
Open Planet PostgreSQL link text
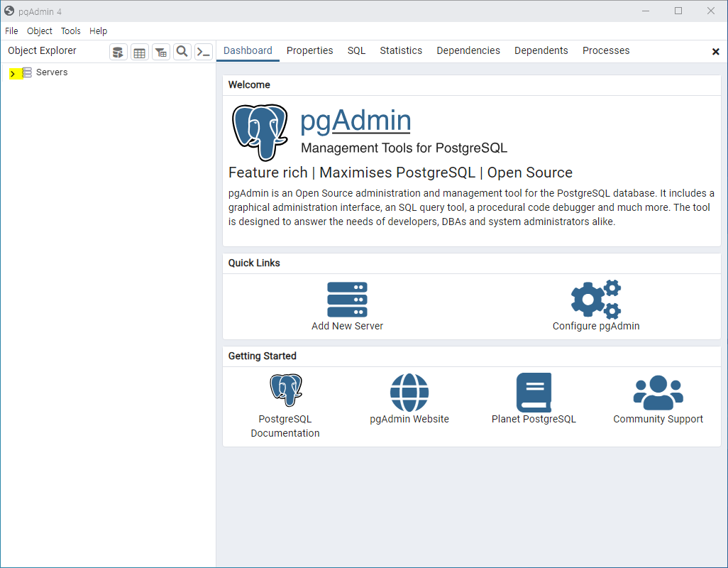click(x=534, y=419)
